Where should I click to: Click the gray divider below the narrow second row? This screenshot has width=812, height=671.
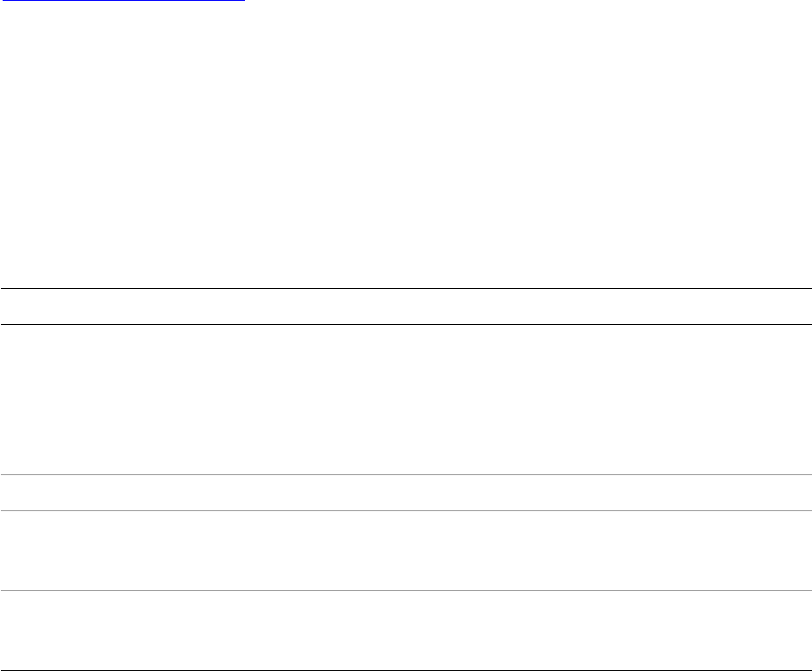coord(406,510)
